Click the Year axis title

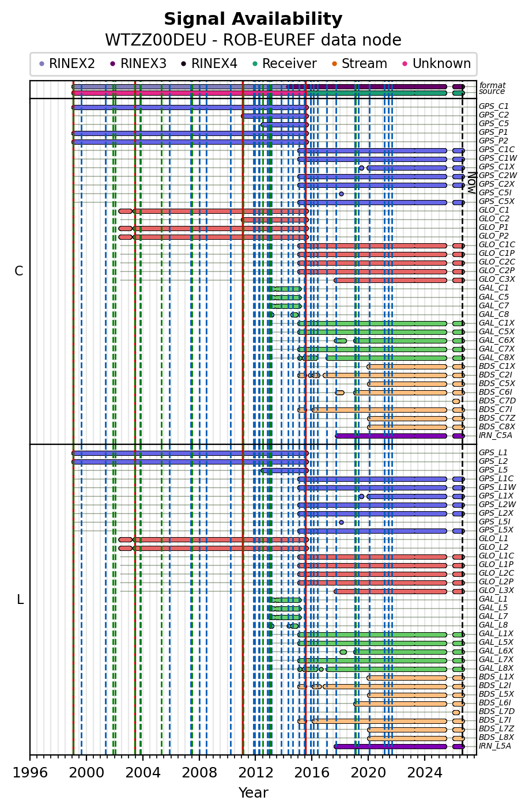(253, 794)
